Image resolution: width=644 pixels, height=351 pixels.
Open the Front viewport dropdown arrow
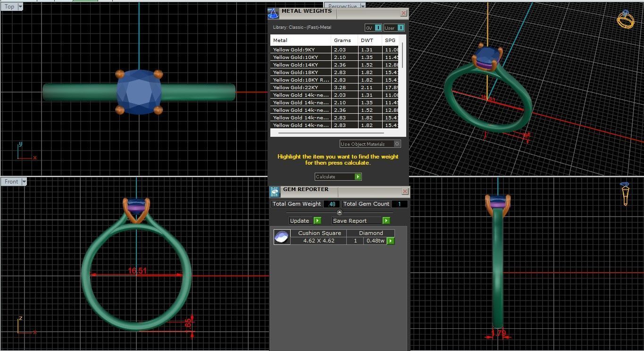24,182
